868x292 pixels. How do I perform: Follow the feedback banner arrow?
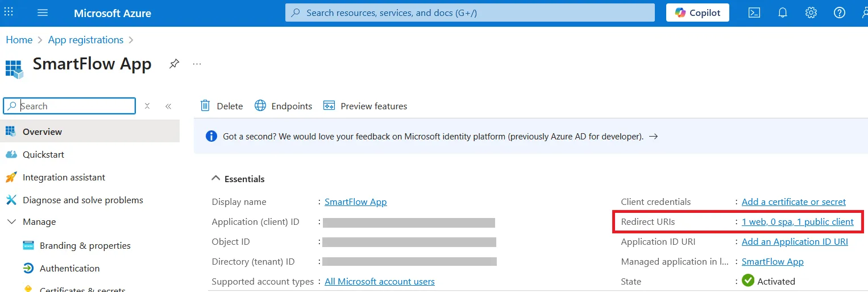click(653, 137)
